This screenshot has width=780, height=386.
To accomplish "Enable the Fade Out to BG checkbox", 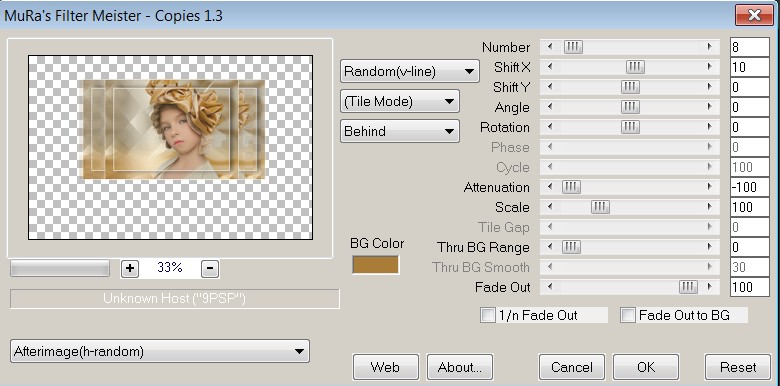I will (628, 315).
